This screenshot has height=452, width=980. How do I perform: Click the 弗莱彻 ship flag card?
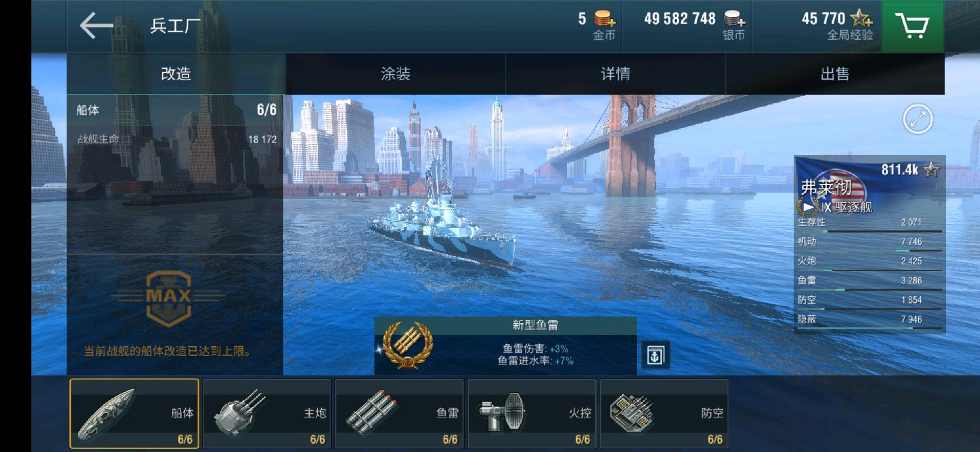870,186
